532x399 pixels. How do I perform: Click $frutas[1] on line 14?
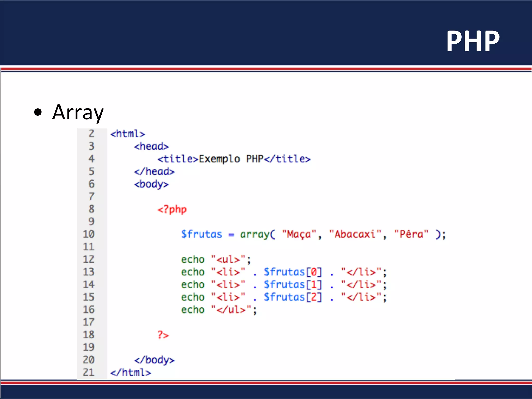(293, 284)
